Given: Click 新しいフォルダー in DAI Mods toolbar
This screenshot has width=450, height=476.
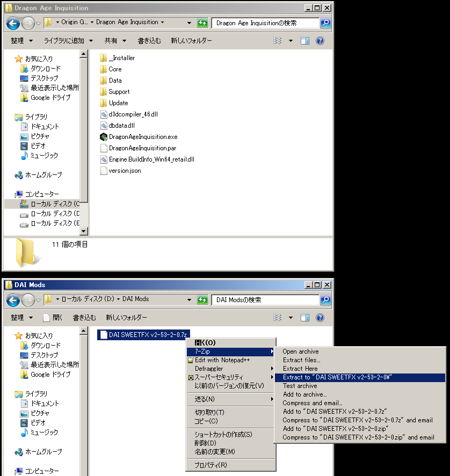Looking at the screenshot, I should click(x=126, y=318).
